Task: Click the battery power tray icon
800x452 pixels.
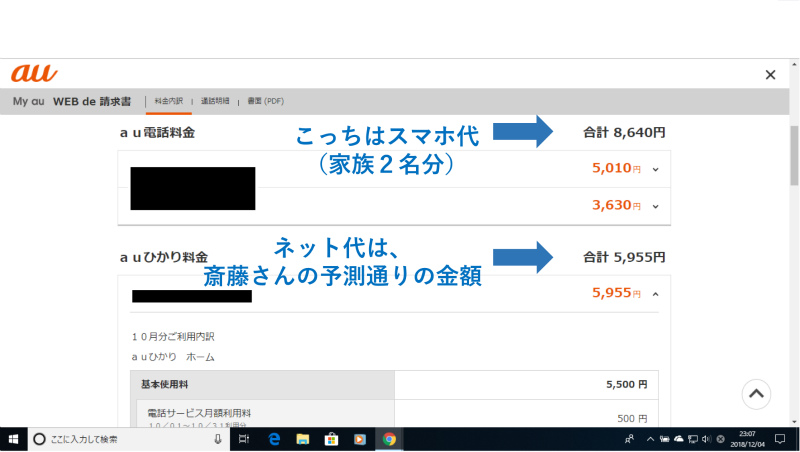Action: 664,439
